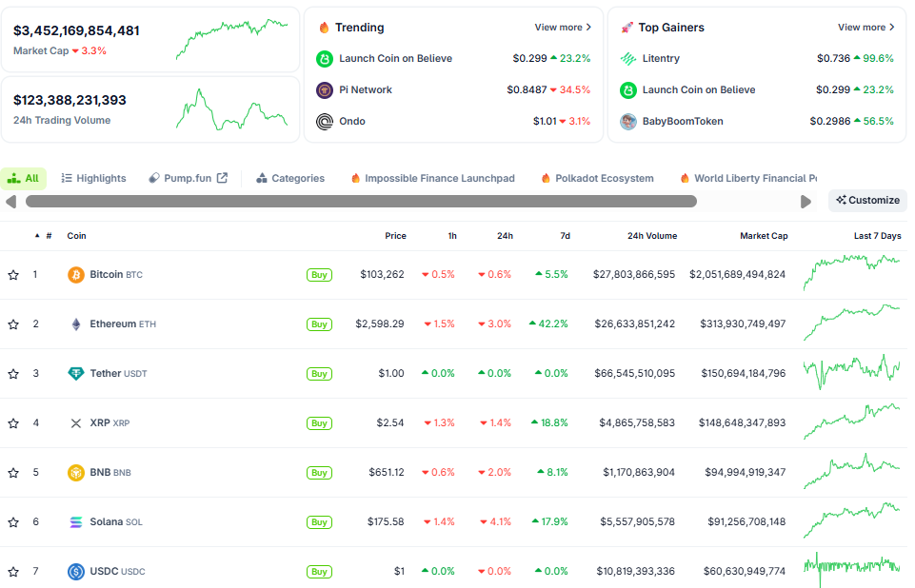Screen dimensions: 915x588
Task: Sort table by the rank # column
Action: click(x=48, y=236)
